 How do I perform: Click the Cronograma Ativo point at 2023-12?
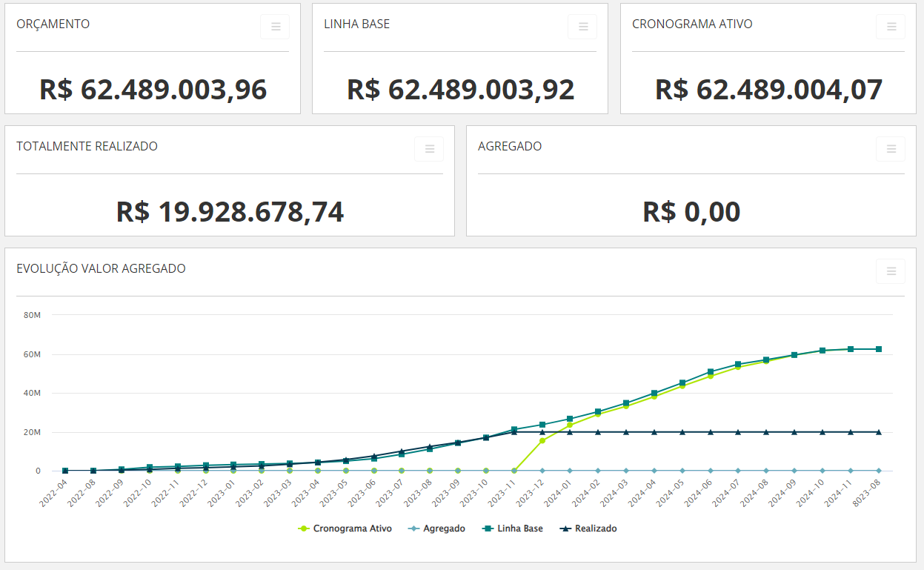pyautogui.click(x=542, y=440)
